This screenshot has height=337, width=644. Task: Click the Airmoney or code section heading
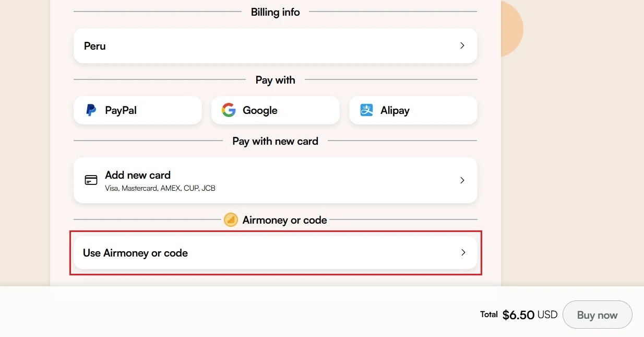pyautogui.click(x=284, y=220)
